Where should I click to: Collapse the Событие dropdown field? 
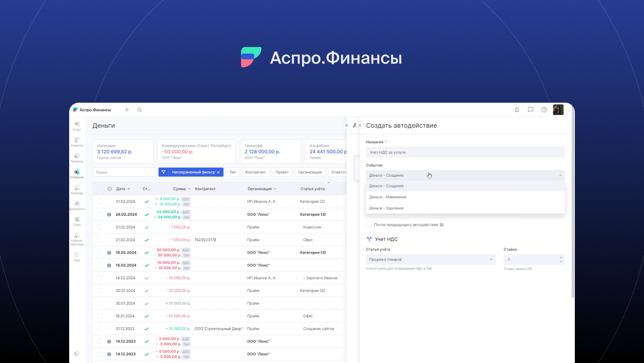point(465,175)
